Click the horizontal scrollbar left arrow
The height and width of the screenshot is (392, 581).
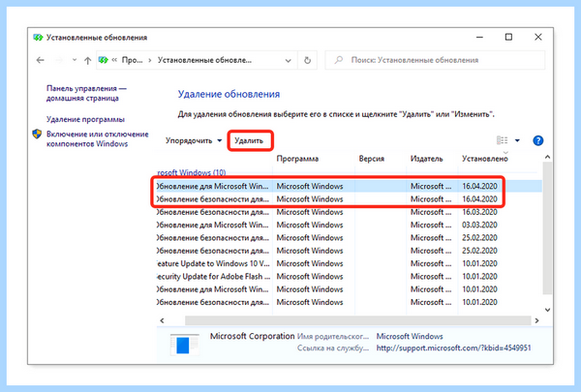tap(162, 320)
